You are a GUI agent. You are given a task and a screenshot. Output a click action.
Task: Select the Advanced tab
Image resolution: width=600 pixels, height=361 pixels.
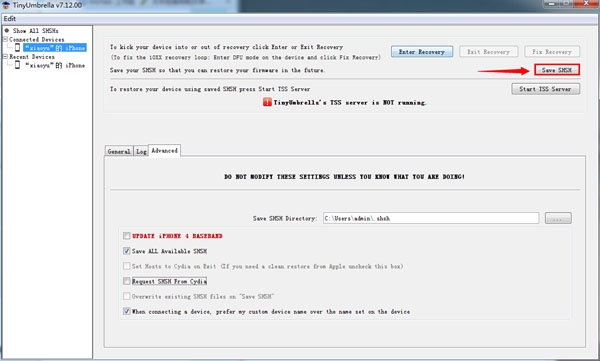click(x=165, y=150)
